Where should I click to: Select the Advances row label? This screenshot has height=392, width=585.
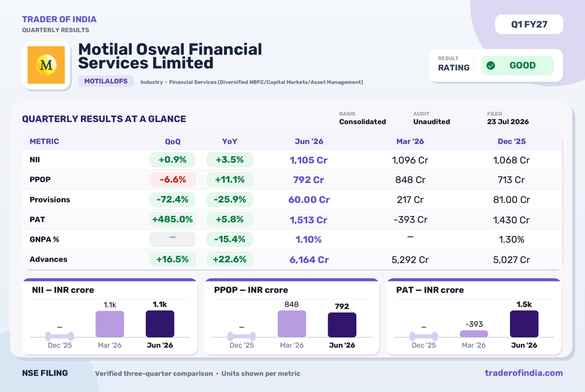(x=48, y=259)
